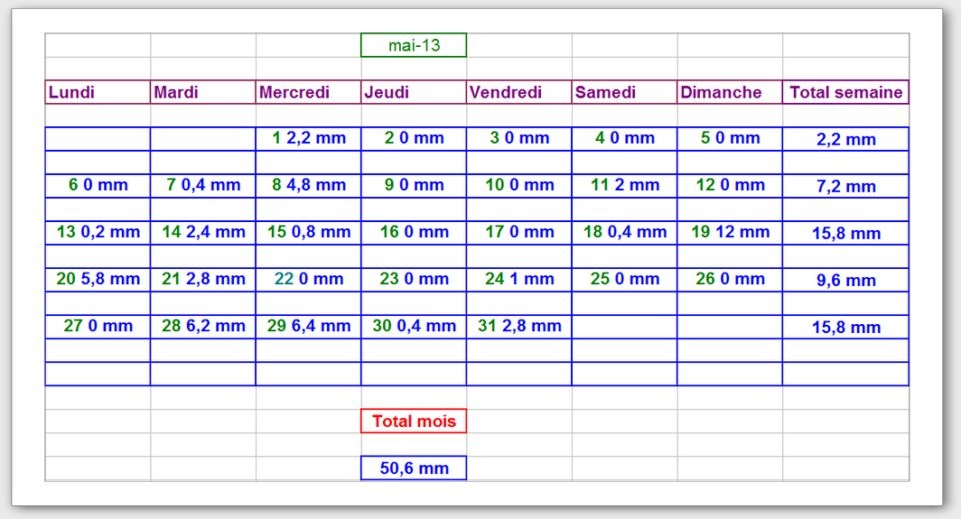Select the Mardi column header cell
The height and width of the screenshot is (519, 961).
coord(202,92)
